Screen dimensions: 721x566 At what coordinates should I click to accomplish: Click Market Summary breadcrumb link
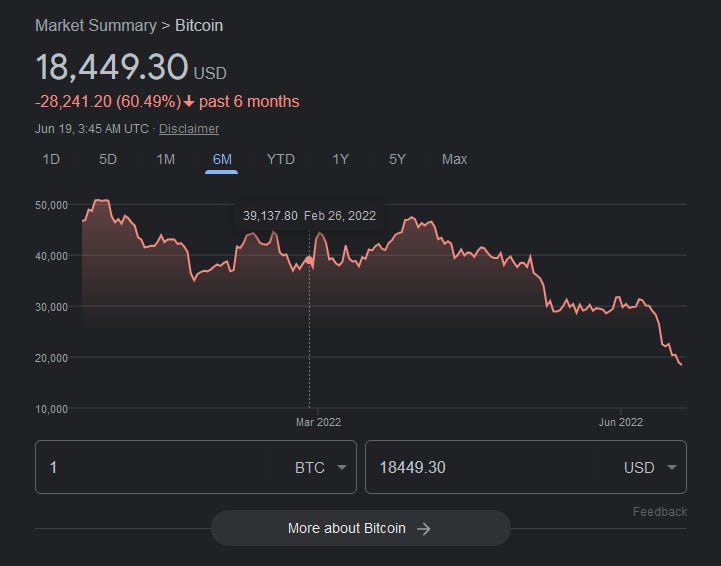(96, 25)
